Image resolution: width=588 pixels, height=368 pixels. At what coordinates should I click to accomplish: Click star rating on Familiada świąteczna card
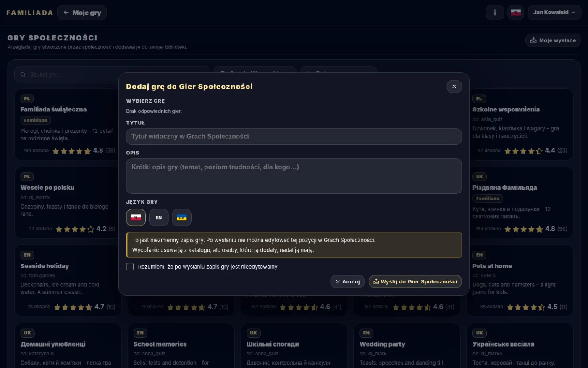tap(71, 151)
